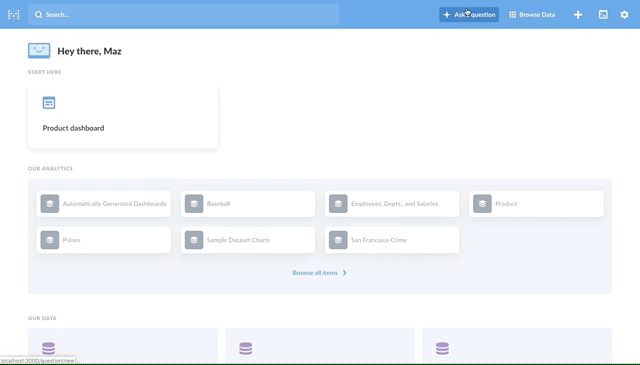Click the Hey there, Maz greeting
This screenshot has height=365, width=640.
click(x=89, y=51)
